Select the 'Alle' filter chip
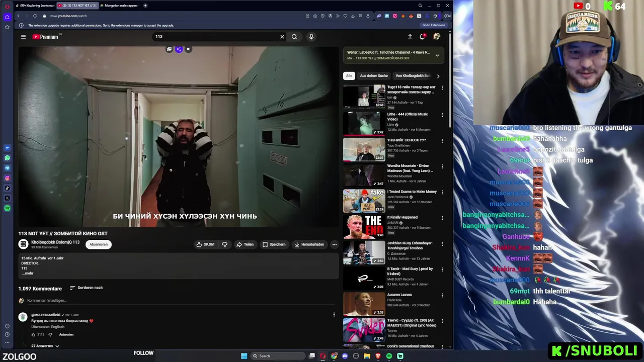 [349, 76]
